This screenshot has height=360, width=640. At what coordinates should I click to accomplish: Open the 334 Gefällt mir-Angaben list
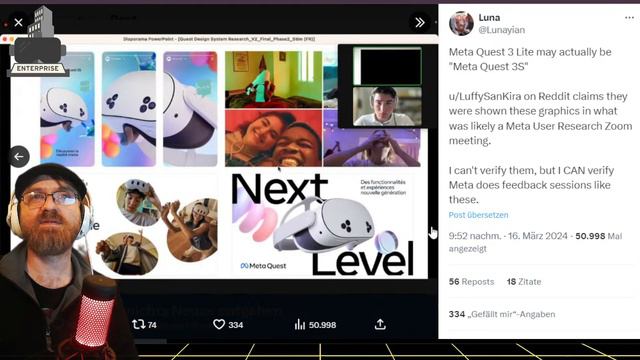502,314
